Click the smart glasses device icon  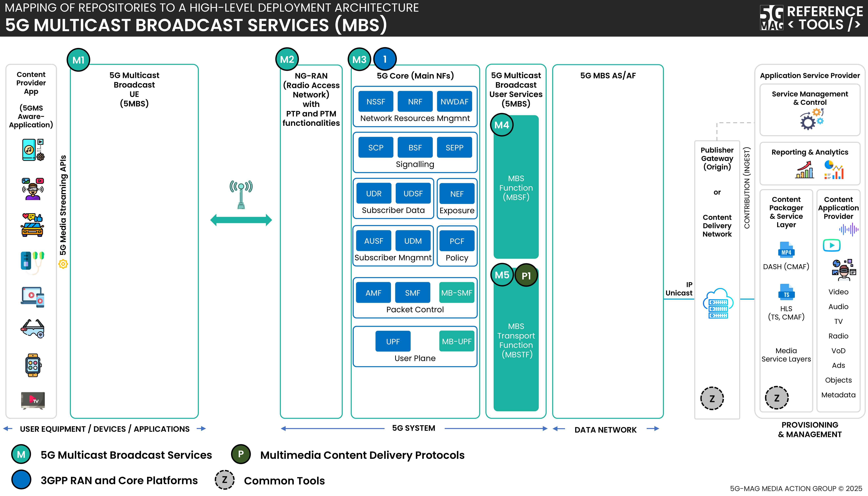coord(32,328)
